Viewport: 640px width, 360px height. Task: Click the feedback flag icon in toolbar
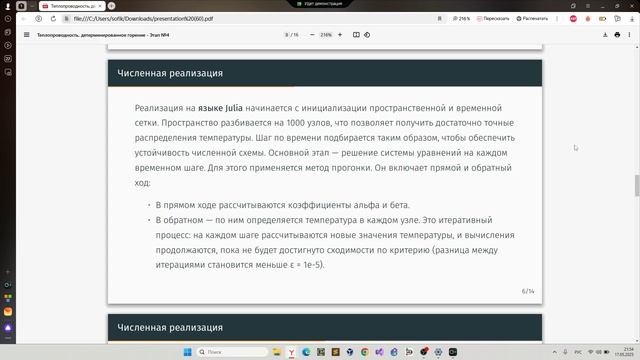pos(617,19)
